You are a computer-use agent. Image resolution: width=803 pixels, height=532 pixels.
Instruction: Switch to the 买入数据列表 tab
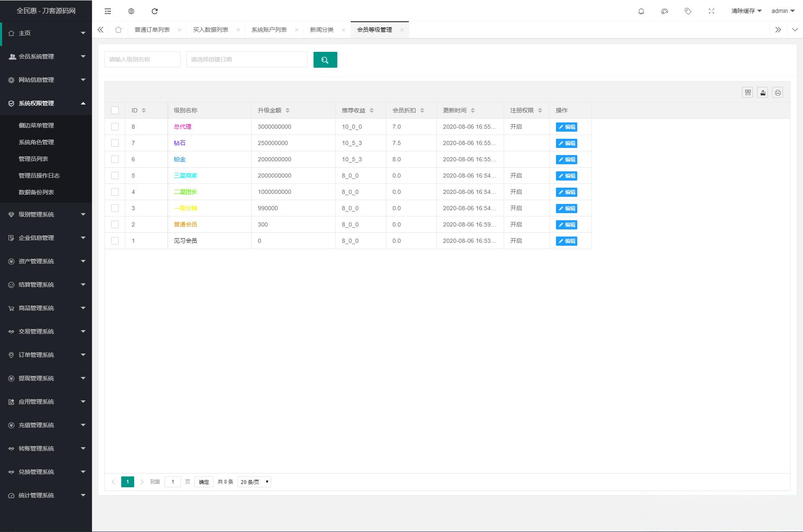click(211, 30)
